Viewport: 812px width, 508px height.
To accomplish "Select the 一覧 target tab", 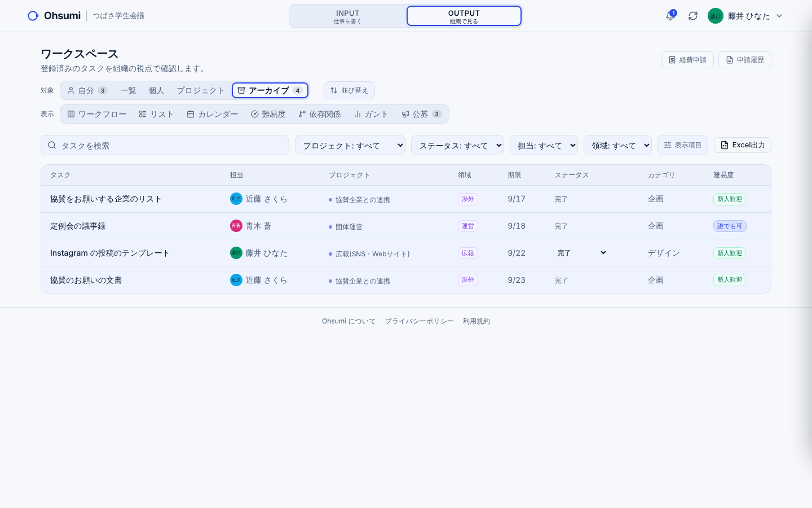I will (128, 90).
